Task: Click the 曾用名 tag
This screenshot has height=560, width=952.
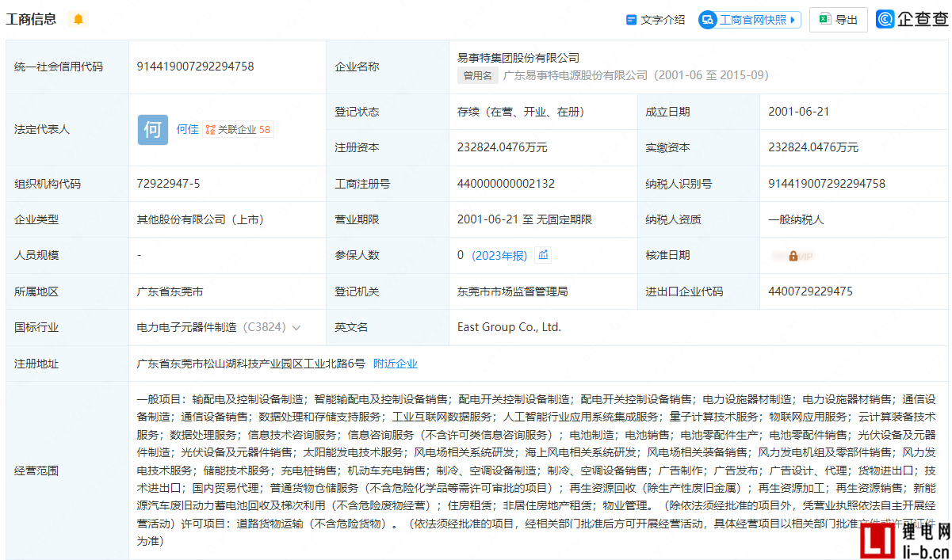Action: pos(478,76)
